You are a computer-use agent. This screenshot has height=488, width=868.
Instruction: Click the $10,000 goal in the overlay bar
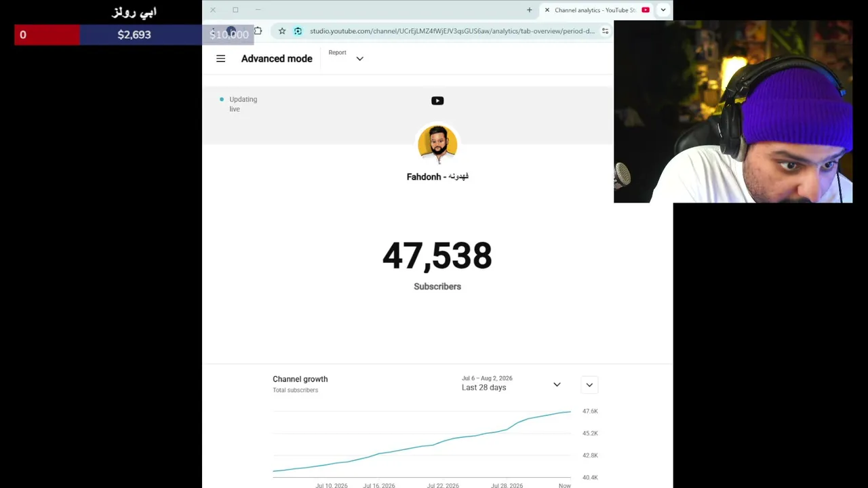click(229, 35)
